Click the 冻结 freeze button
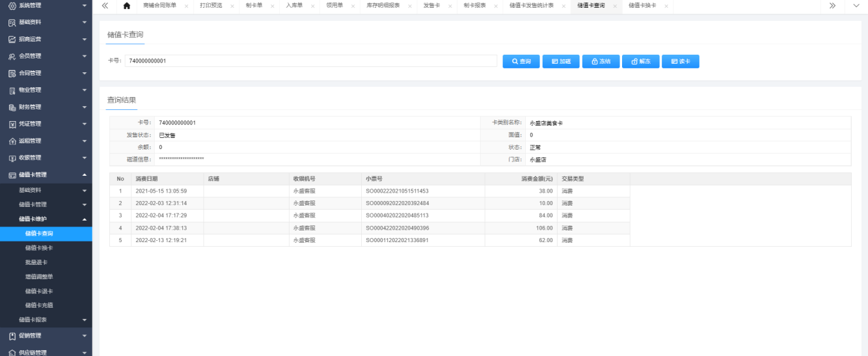Viewport: 868px width, 356px height. [601, 61]
